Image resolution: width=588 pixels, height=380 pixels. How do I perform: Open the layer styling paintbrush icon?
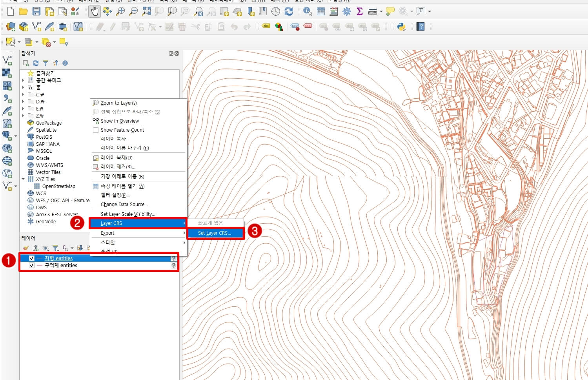click(x=26, y=248)
